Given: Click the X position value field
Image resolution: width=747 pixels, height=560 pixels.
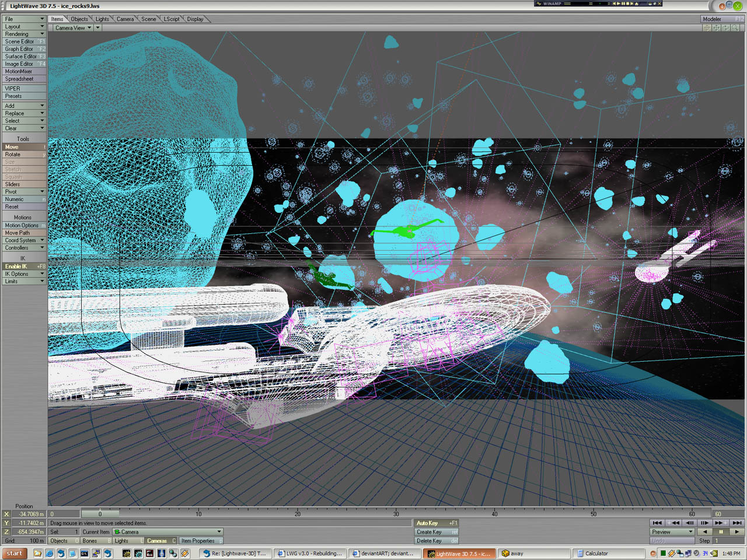Looking at the screenshot, I should [29, 514].
